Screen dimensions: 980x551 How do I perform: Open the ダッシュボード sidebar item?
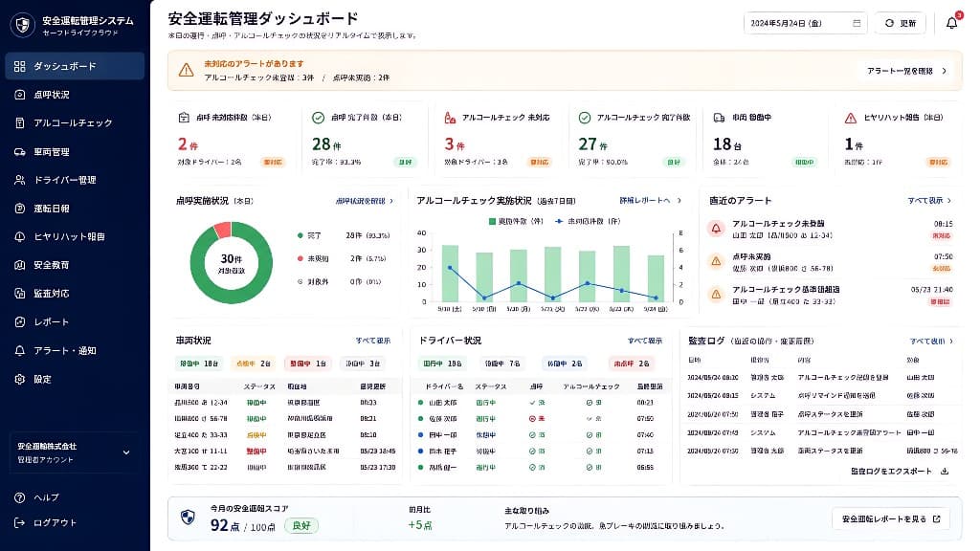click(75, 66)
